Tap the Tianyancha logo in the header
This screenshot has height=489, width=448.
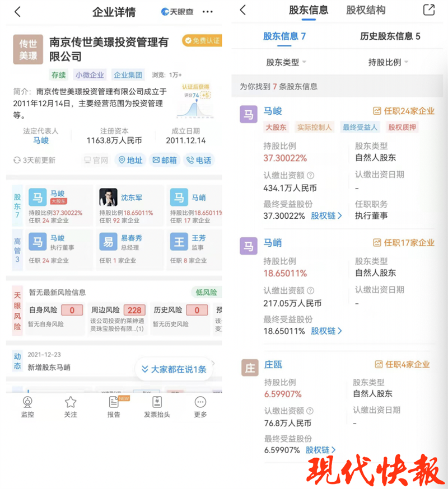(177, 12)
